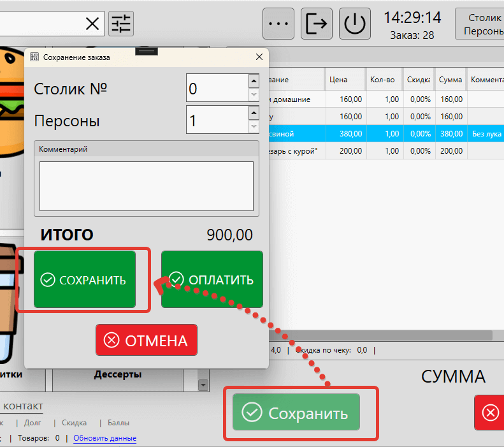Open the Десерты category
Viewport: 504px width, 447px height.
click(x=117, y=375)
